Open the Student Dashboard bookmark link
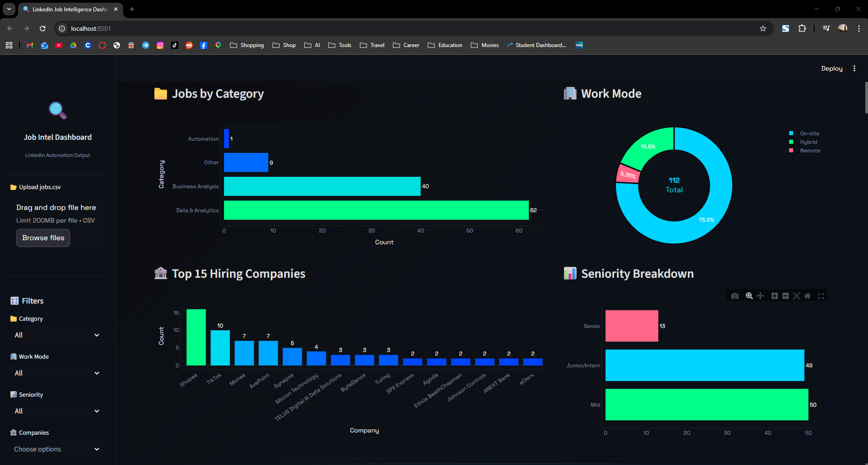The image size is (868, 465). click(537, 45)
